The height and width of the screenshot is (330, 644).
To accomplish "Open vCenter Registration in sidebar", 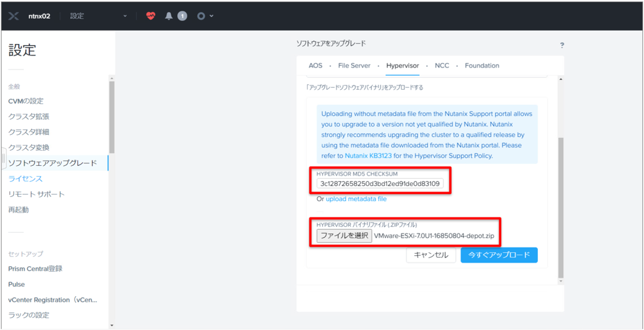I will point(53,299).
